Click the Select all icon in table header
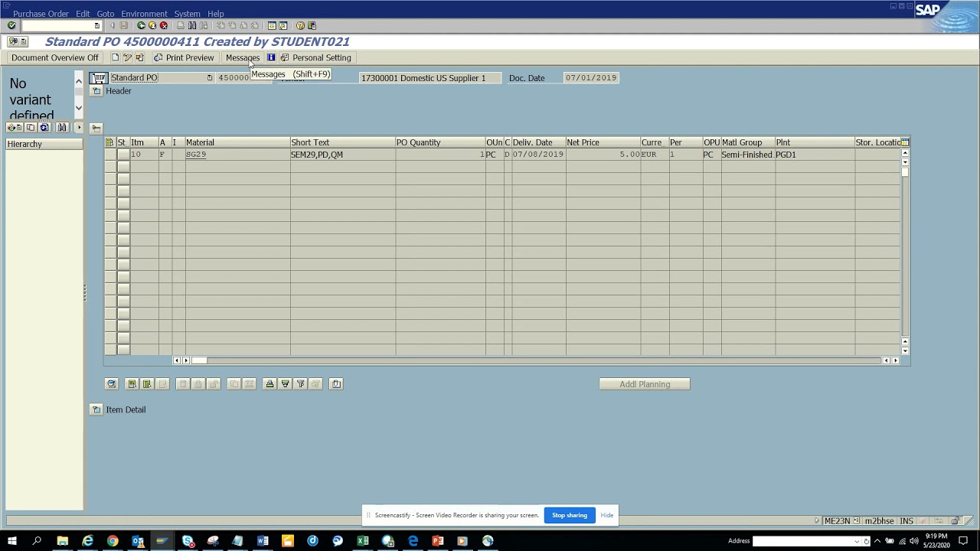The image size is (980, 551). 109,142
